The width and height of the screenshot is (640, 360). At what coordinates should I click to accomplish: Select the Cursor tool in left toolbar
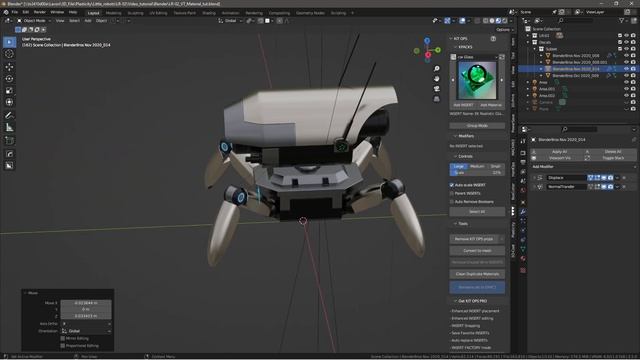pos(9,54)
